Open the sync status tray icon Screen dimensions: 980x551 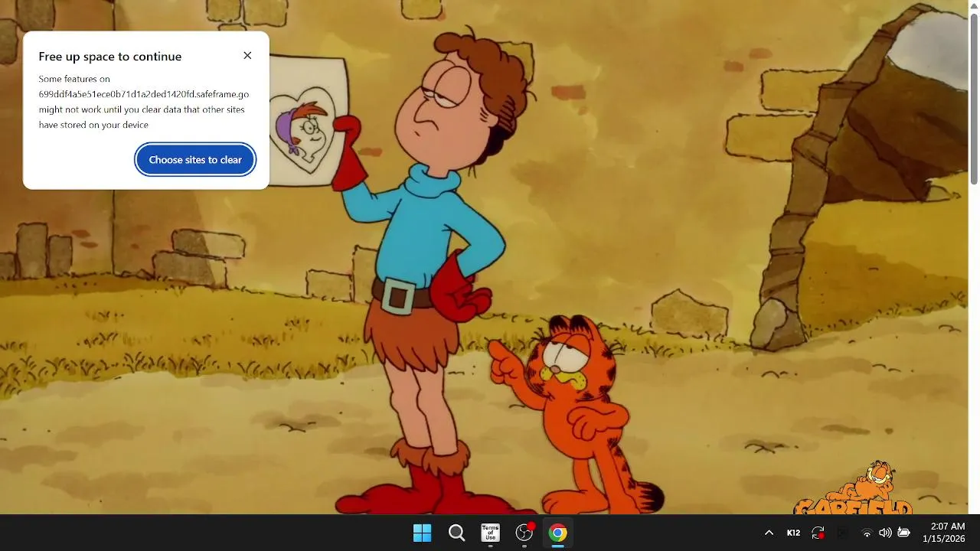818,533
